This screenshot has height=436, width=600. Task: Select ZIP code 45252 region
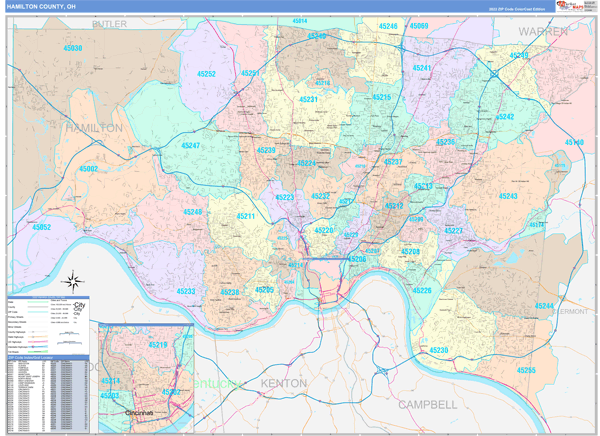point(206,74)
